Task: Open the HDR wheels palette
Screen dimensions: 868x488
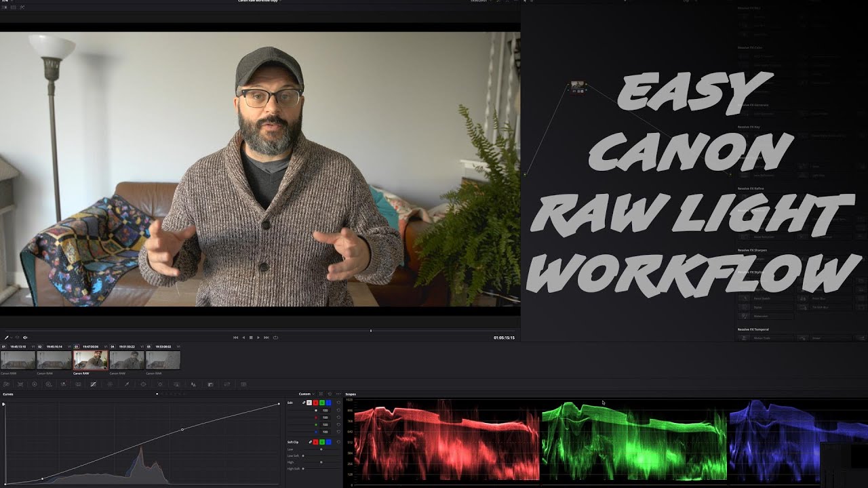Action: pos(49,384)
